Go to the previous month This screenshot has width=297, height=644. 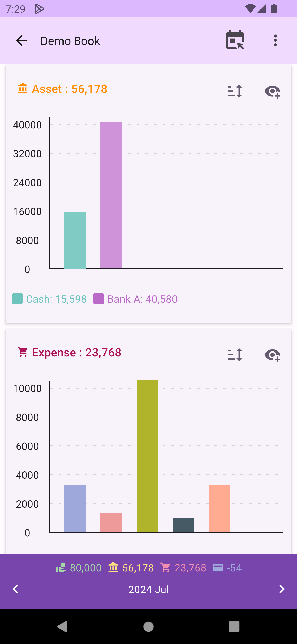pos(15,589)
